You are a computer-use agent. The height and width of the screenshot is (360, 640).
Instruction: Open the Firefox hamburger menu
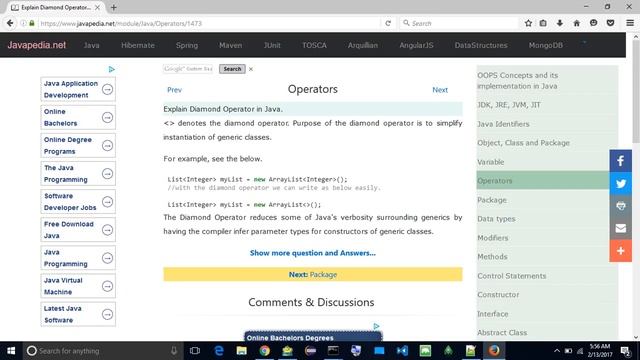[x=630, y=23]
